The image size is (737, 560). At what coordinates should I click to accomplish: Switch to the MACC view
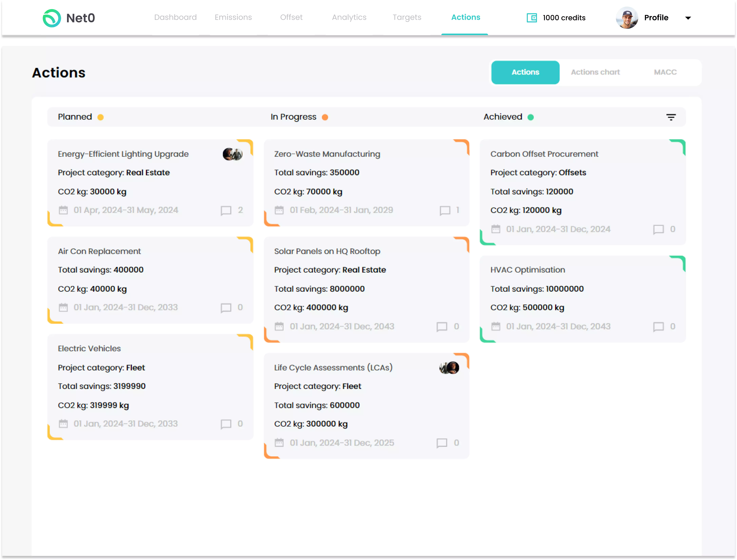click(665, 72)
